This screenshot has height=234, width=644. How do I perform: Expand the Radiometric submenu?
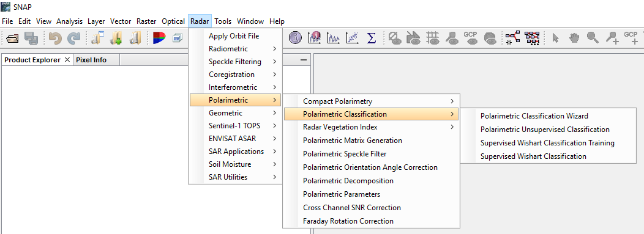pos(235,49)
